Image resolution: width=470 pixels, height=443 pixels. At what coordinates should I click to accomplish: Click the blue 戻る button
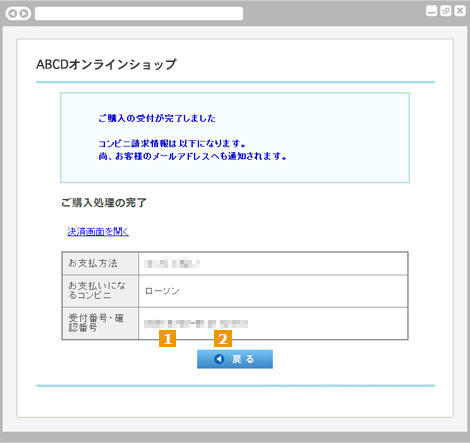[x=235, y=359]
